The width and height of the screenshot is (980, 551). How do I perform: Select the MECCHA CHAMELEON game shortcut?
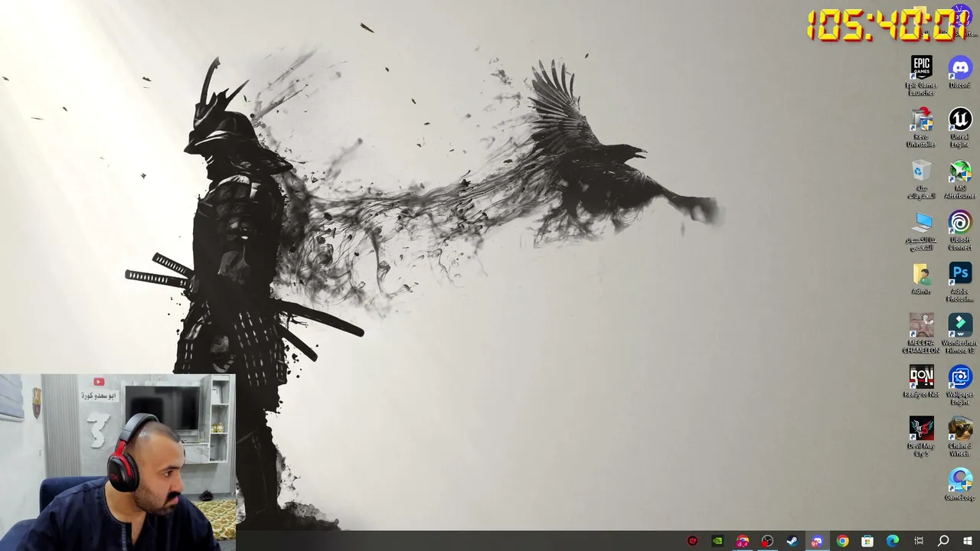[921, 334]
